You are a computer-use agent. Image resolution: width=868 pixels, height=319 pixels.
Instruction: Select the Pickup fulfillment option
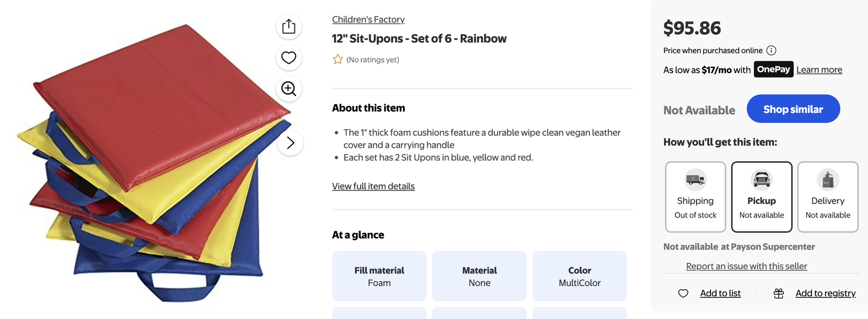pyautogui.click(x=762, y=197)
